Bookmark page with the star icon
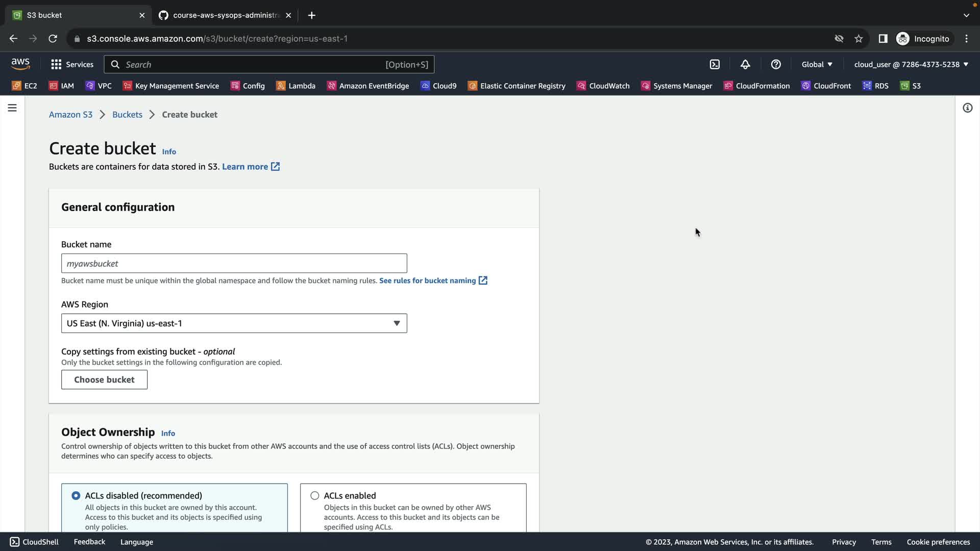 (x=859, y=39)
